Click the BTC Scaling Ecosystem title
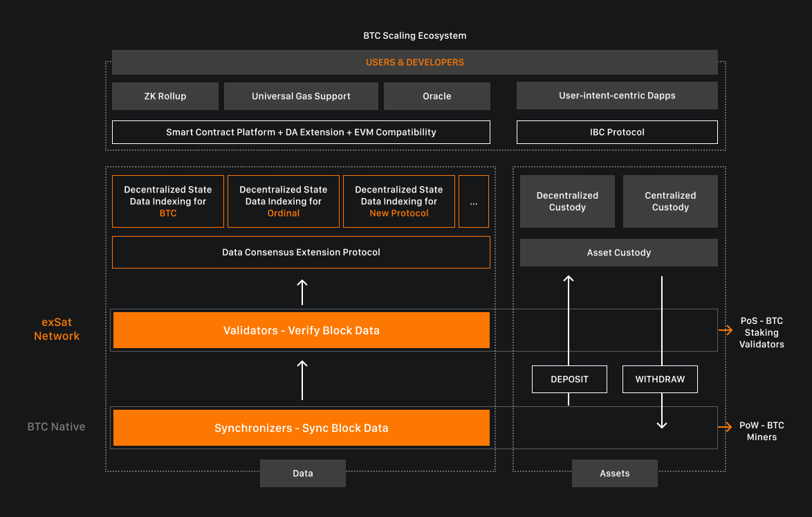This screenshot has width=812, height=517. click(x=415, y=36)
